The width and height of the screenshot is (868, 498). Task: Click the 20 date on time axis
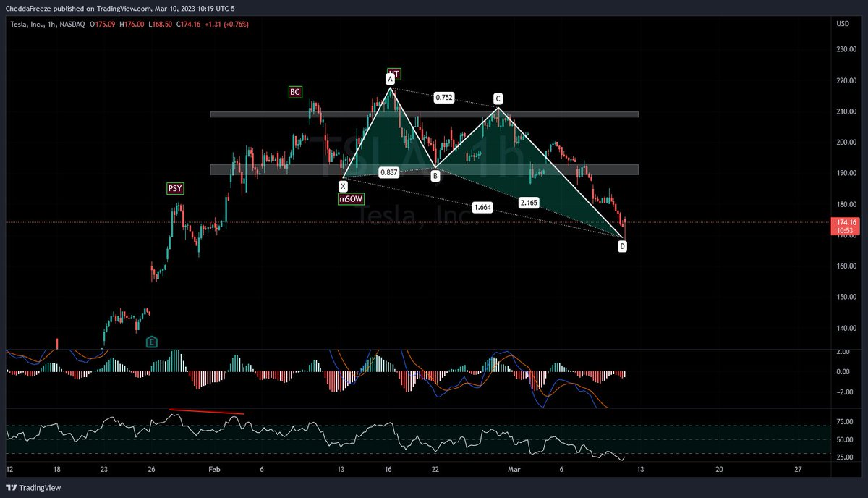pos(719,470)
